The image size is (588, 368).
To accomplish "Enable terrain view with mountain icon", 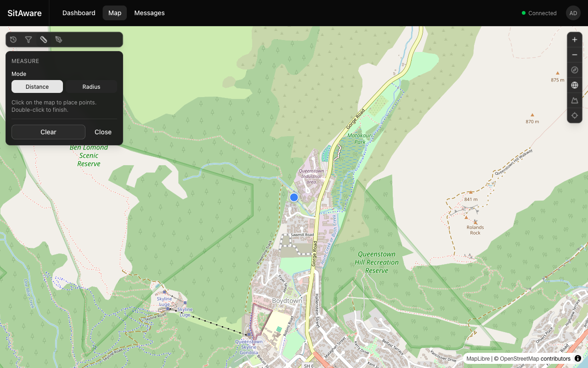I will click(575, 100).
